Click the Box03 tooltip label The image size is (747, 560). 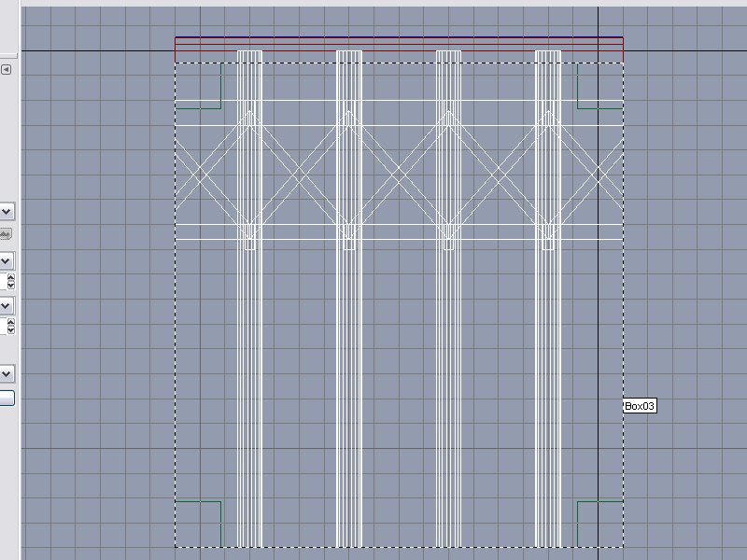pos(641,406)
